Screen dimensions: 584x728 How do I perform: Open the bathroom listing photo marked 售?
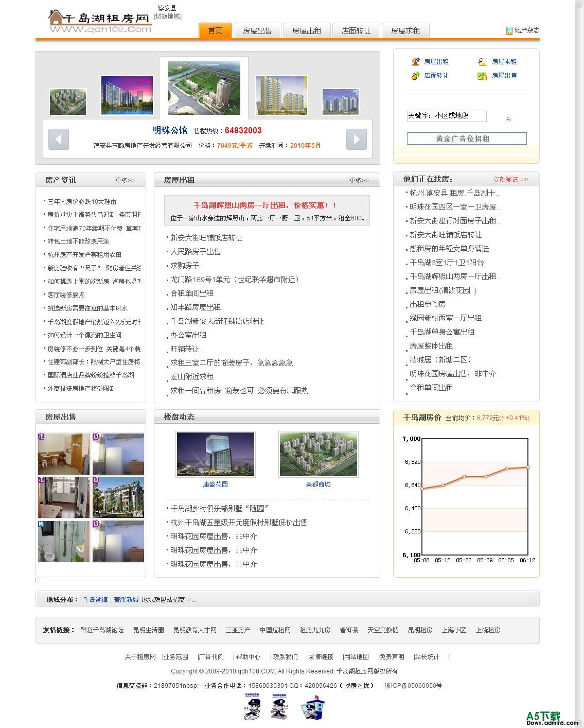63,541
